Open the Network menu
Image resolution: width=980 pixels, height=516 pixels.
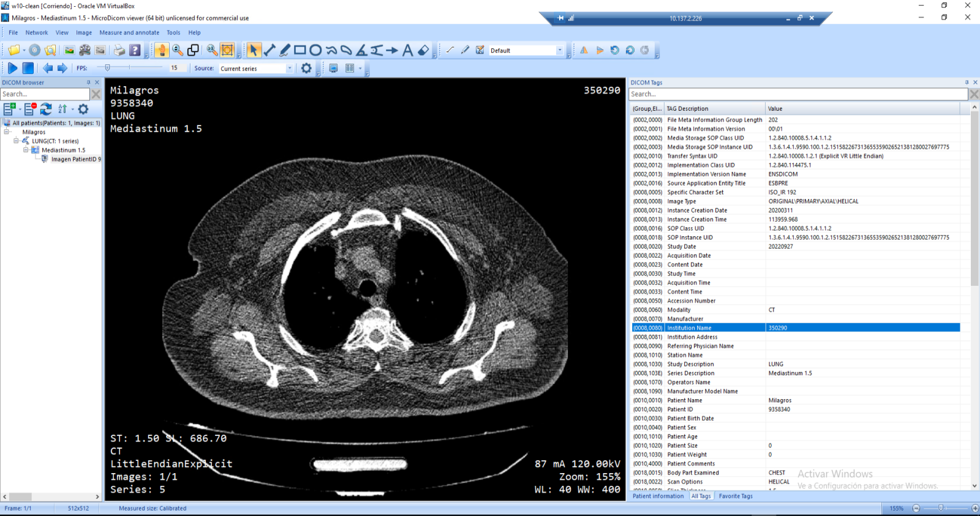[x=37, y=32]
